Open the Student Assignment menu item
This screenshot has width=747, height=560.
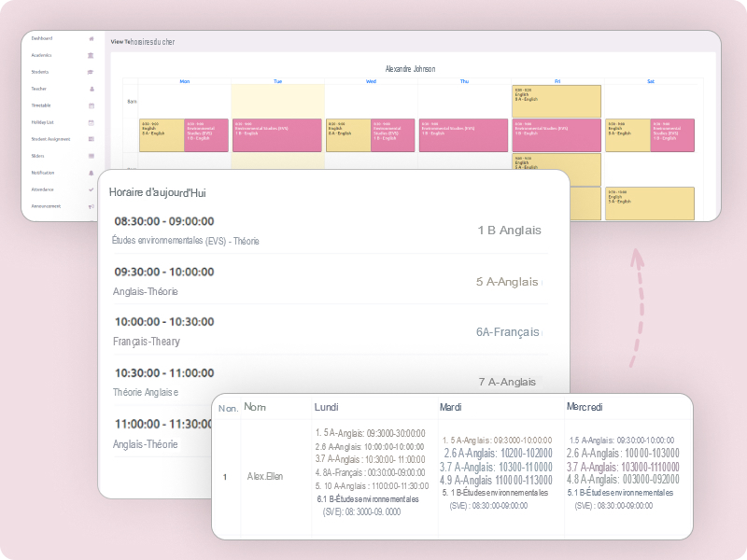50,139
